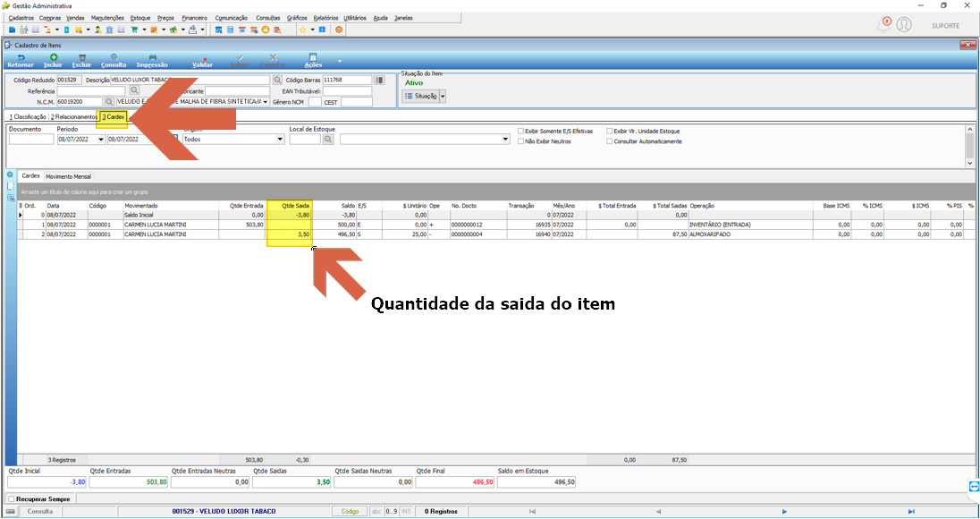The width and height of the screenshot is (980, 519).
Task: Open the Cadastros menu
Action: coord(21,18)
